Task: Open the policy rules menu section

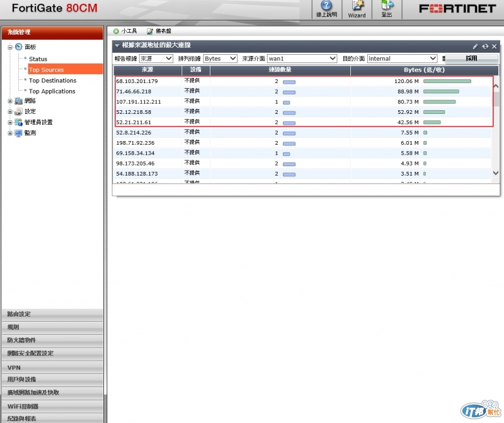Action: click(52, 327)
